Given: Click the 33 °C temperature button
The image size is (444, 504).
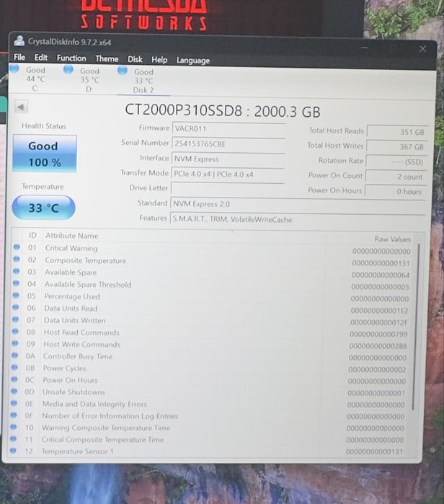Looking at the screenshot, I should (43, 208).
